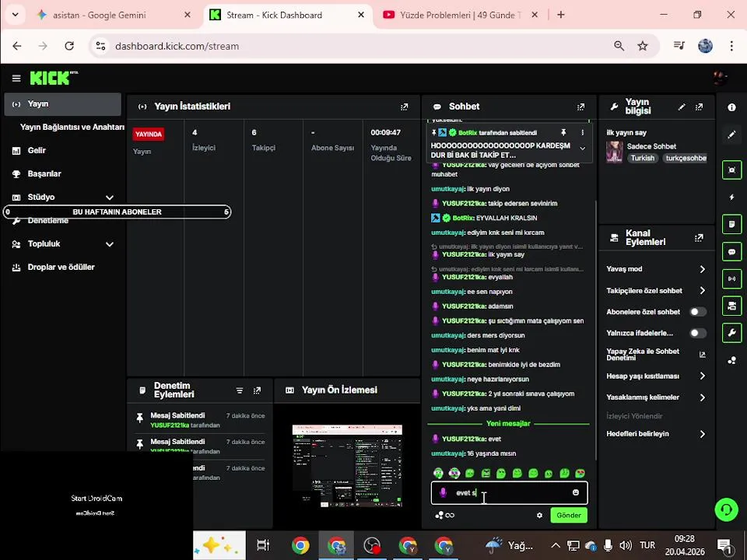Open the Başarılar sidebar item
This screenshot has height=560, width=747.
[44, 173]
